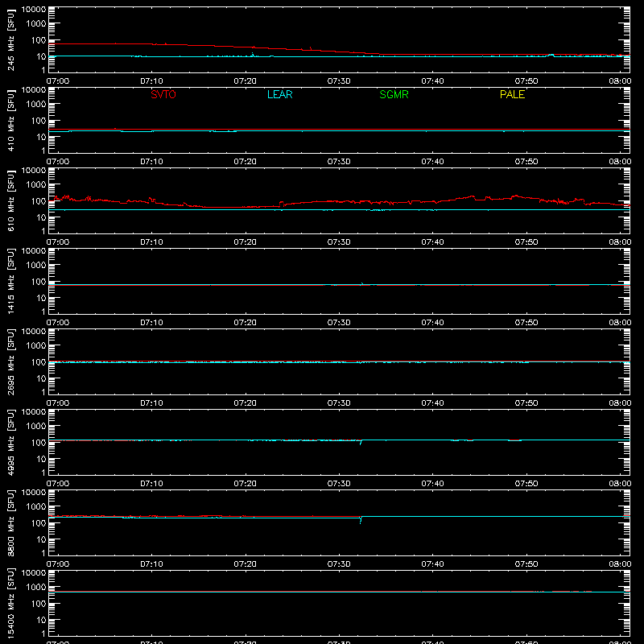Screen dimensions: 644x644
Task: Select the 245 MHz [SFU] axis label
Action: [x=11, y=39]
